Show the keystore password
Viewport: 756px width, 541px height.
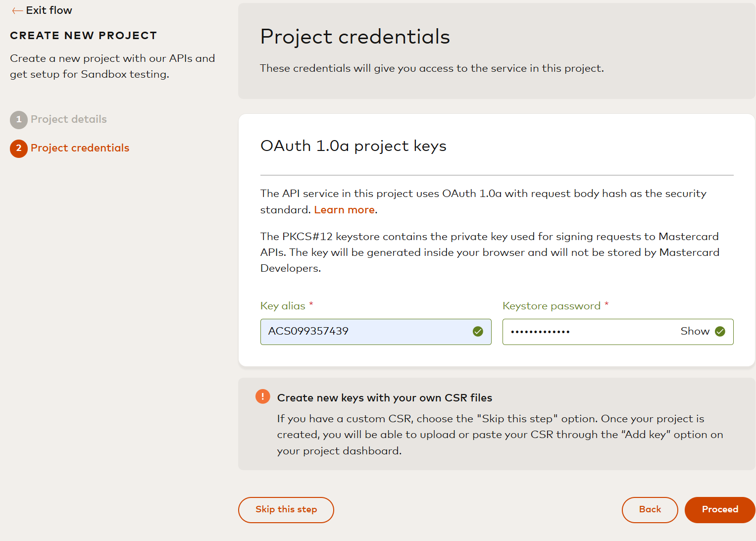tap(695, 331)
